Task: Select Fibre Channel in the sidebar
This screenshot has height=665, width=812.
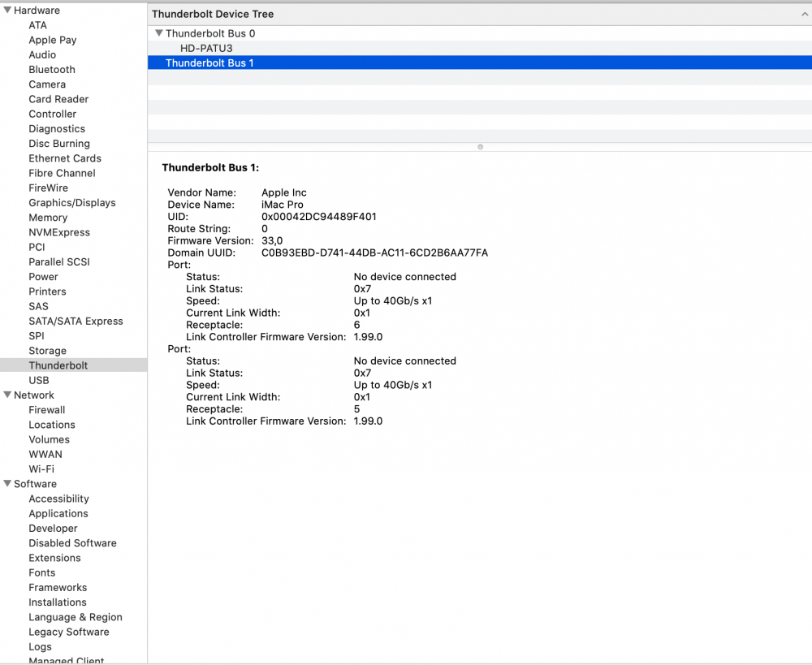Action: (x=63, y=173)
